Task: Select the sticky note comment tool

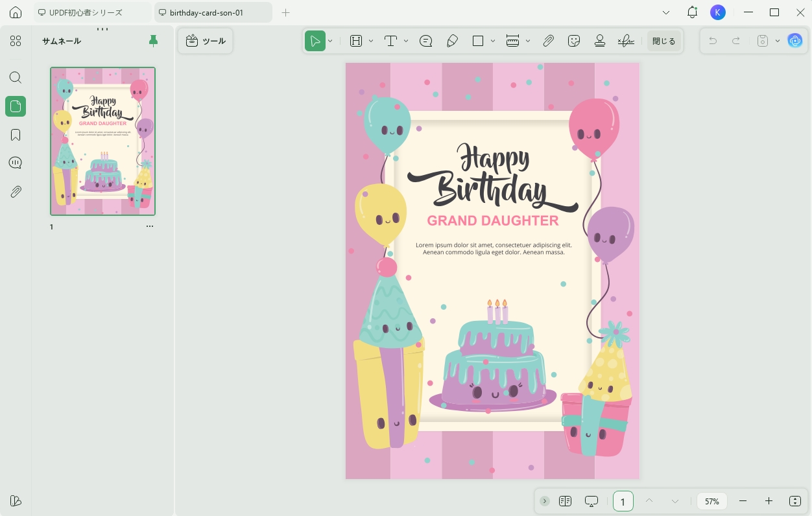Action: pos(426,41)
